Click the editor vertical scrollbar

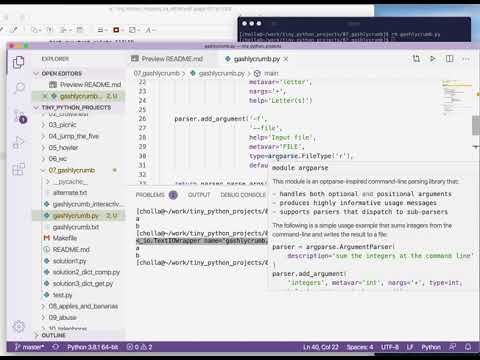coord(476,125)
